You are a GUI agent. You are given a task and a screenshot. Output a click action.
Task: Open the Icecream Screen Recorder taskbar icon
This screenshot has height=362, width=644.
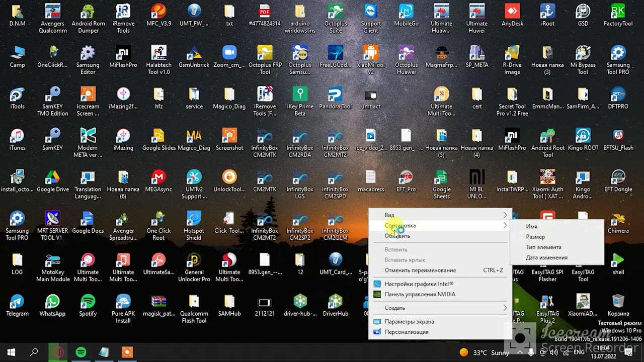pos(127,352)
